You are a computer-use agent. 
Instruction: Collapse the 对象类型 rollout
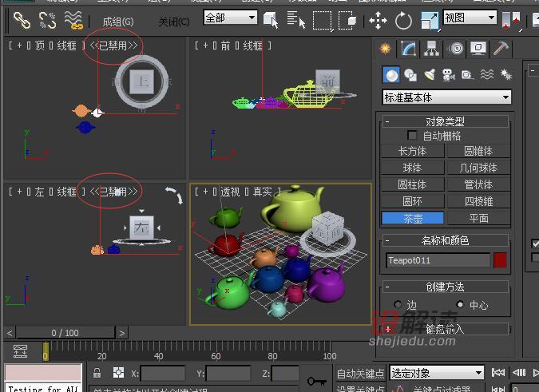click(445, 121)
